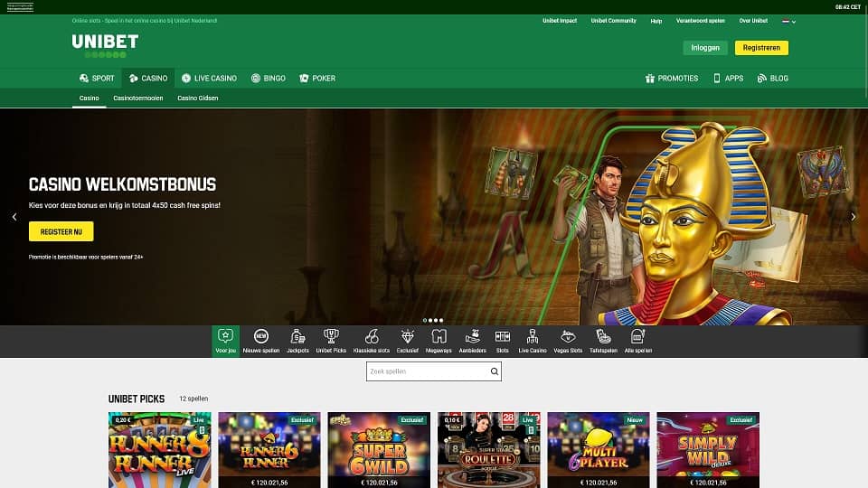Open the Bingo section
The height and width of the screenshot is (488, 868).
pos(269,78)
